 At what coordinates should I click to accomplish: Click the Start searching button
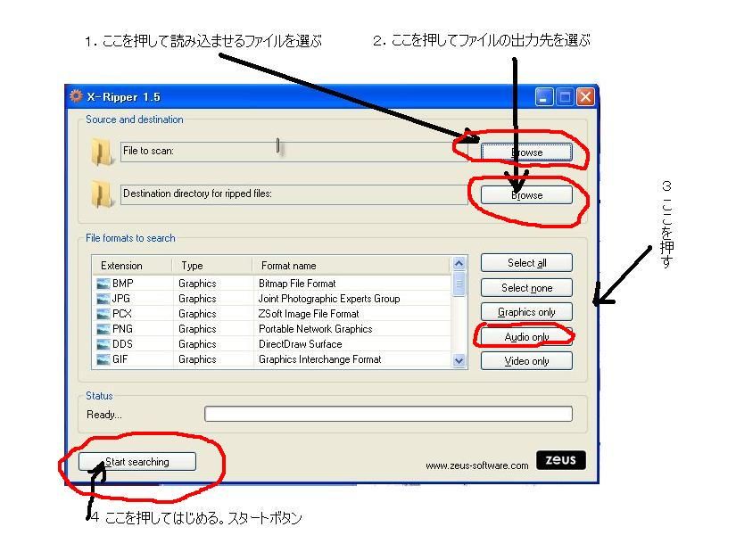[137, 462]
